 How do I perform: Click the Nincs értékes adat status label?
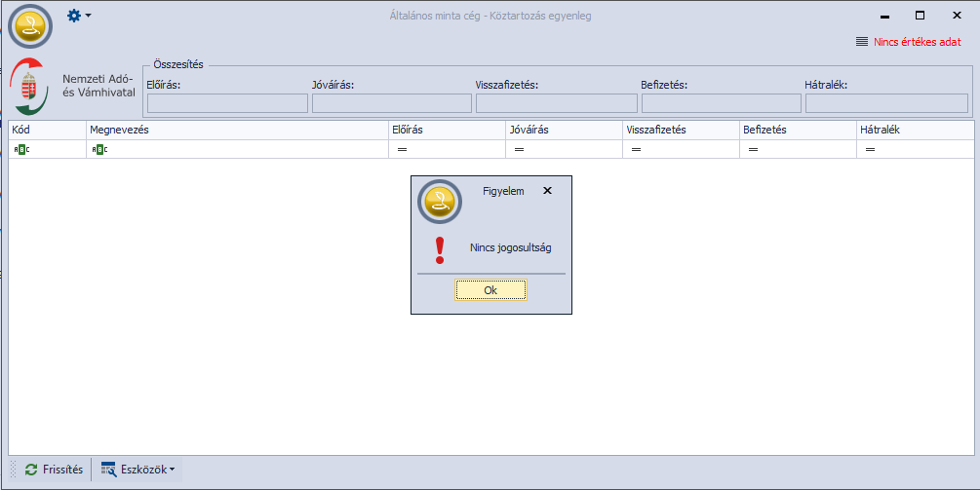click(x=916, y=42)
